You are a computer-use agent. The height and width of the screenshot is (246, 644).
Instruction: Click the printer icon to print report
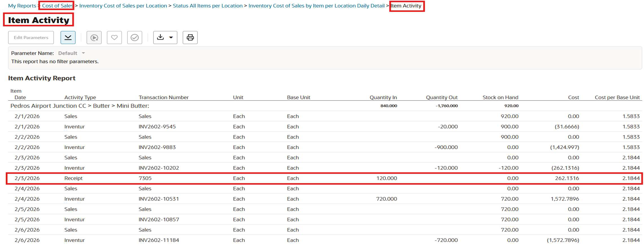point(190,38)
